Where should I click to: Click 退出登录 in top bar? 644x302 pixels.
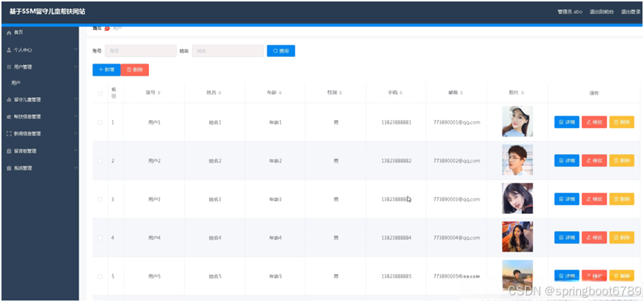631,12
